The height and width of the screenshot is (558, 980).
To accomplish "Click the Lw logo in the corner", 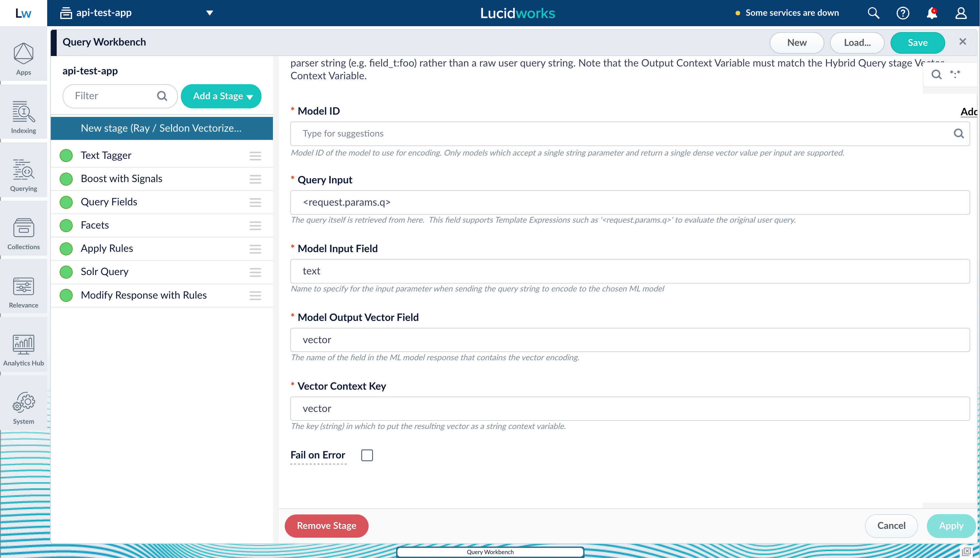I will [23, 13].
